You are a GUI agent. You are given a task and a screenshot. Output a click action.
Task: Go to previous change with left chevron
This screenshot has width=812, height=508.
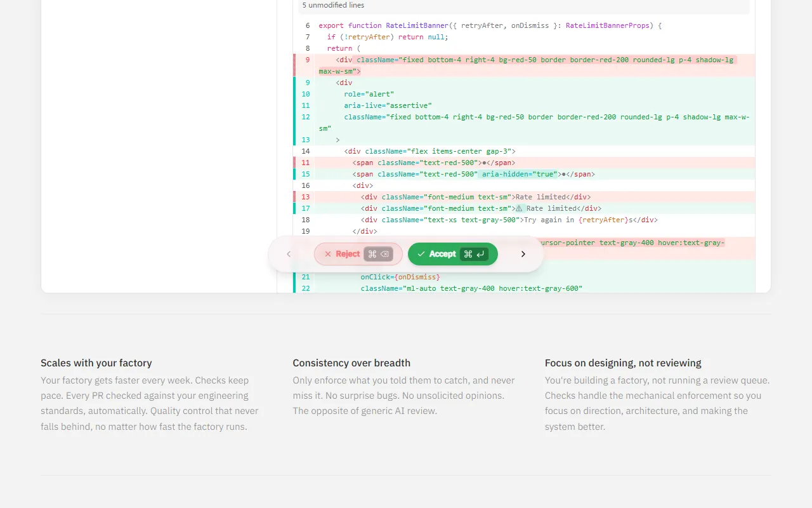pos(289,254)
